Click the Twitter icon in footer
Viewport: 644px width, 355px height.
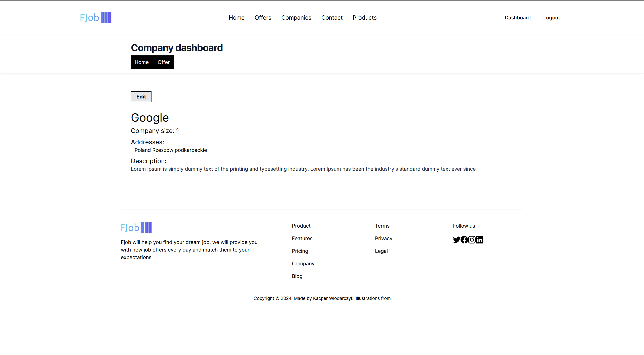pos(457,239)
